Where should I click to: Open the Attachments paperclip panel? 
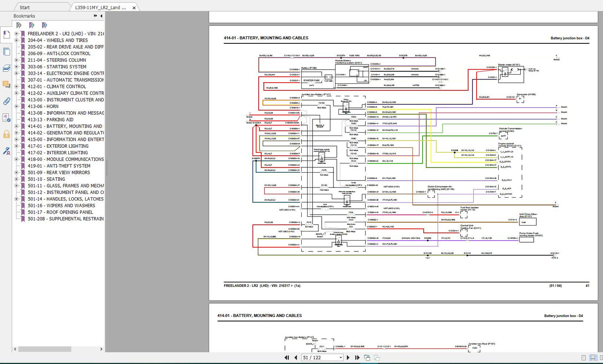[6, 101]
